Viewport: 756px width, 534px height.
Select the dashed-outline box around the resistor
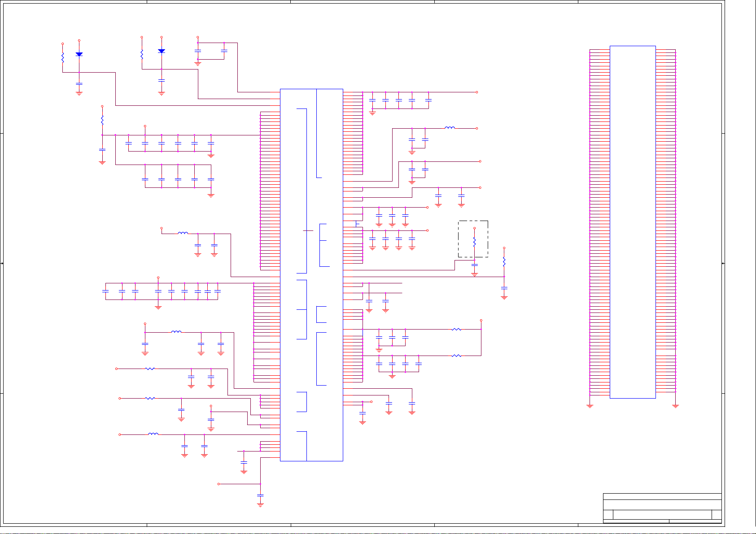[x=473, y=239]
